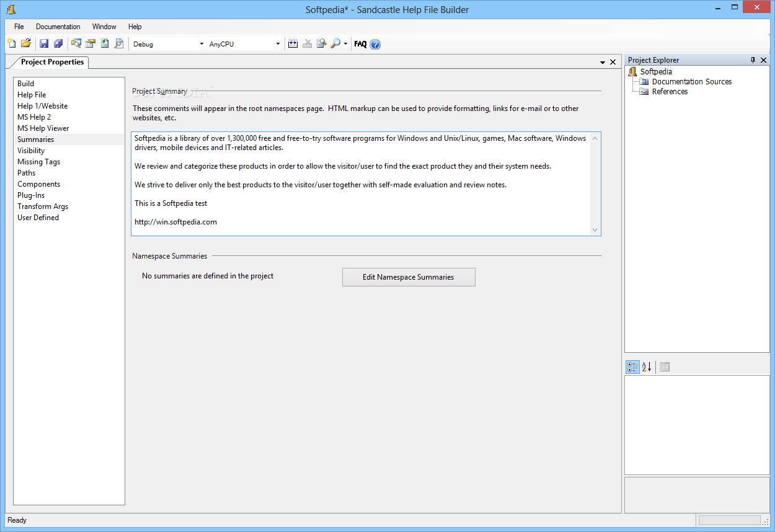Viewport: 775px width, 532px height.
Task: Click the Save All stacked disks icon
Action: pos(58,43)
